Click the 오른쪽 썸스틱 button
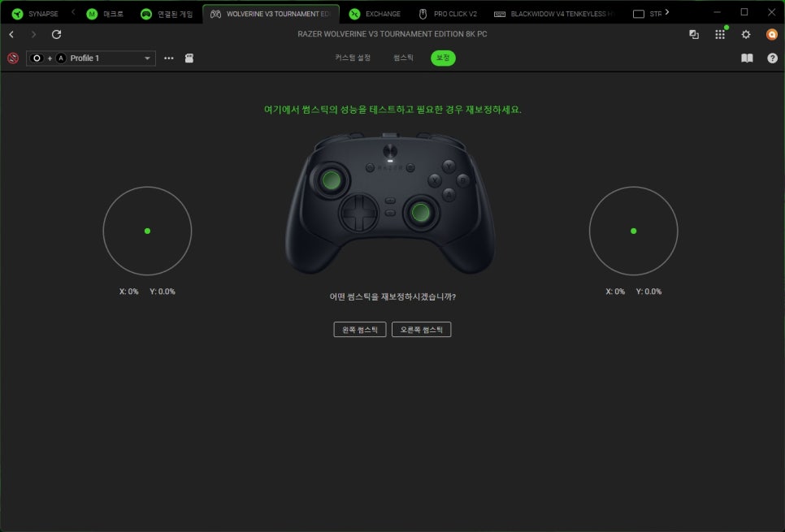 [x=422, y=329]
